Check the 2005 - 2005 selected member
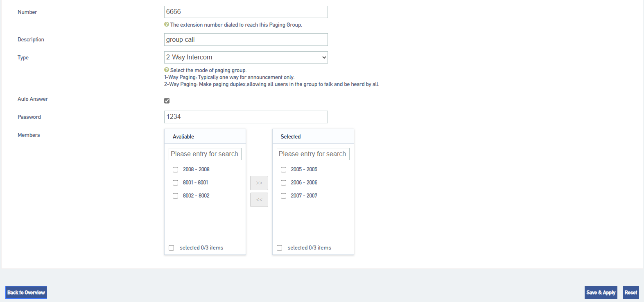644x302 pixels. (x=283, y=170)
